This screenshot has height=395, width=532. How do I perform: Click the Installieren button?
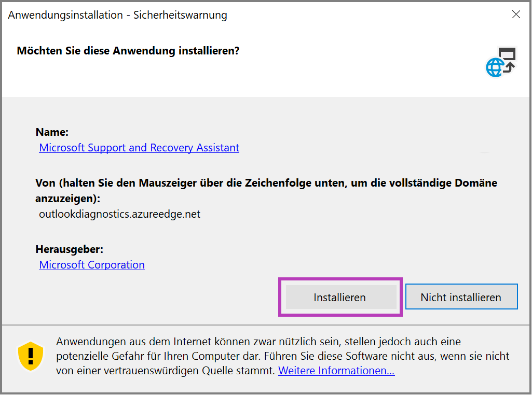click(x=340, y=298)
